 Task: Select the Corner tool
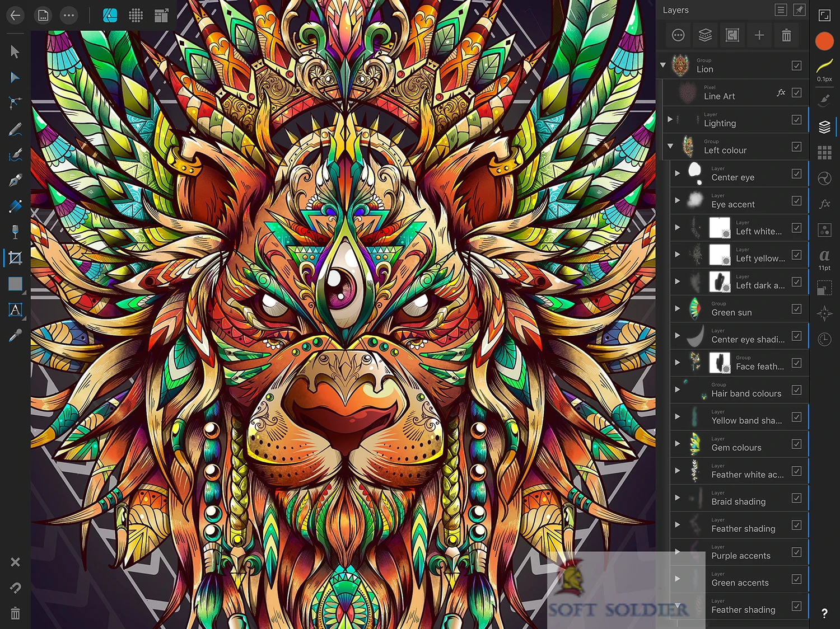click(15, 102)
